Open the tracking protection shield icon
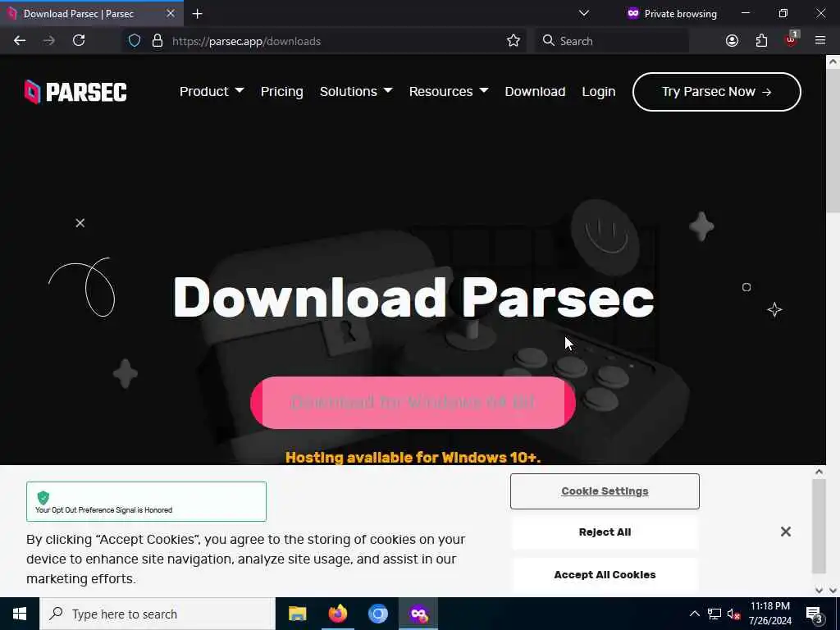The width and height of the screenshot is (840, 630). tap(135, 41)
